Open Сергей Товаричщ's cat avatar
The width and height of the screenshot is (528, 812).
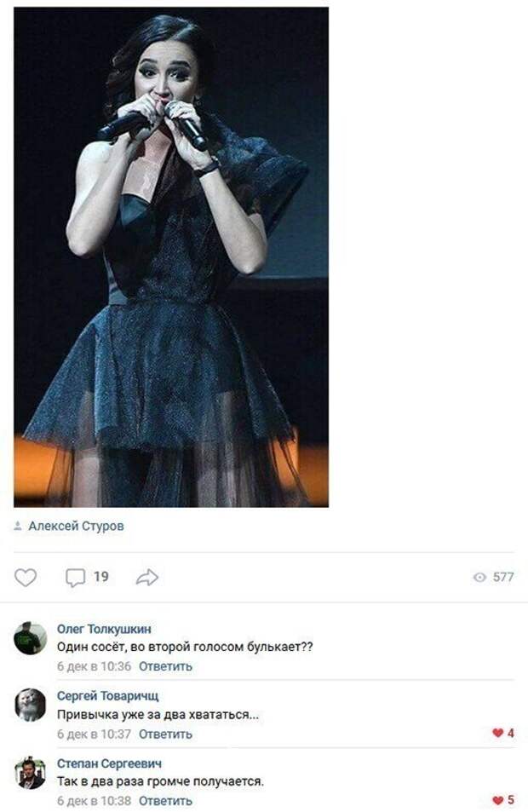point(31,705)
